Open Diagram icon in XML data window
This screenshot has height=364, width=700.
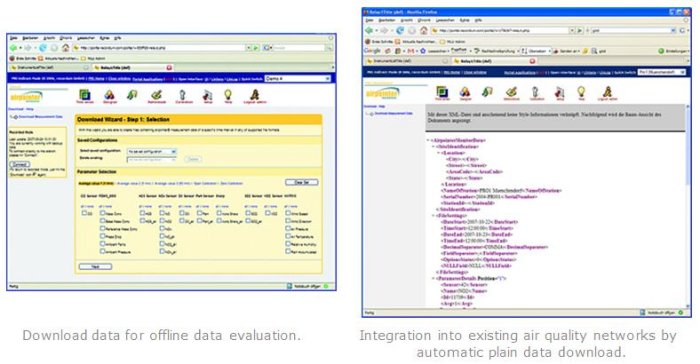(x=465, y=93)
